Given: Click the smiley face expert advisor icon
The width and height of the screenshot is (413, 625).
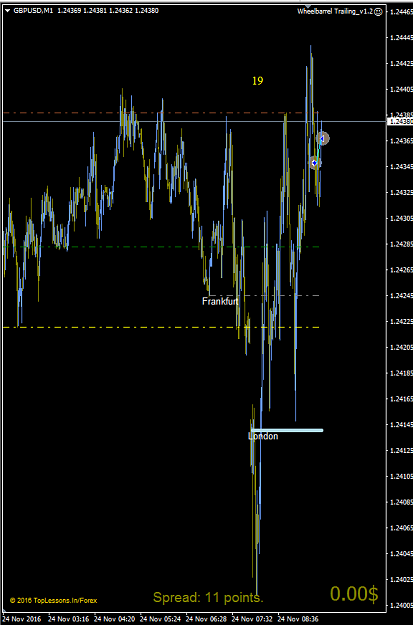Looking at the screenshot, I should click(378, 12).
